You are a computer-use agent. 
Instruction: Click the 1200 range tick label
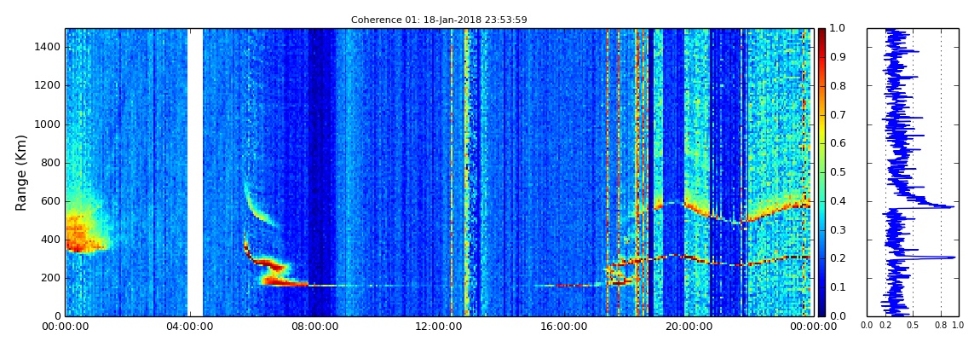click(x=49, y=85)
